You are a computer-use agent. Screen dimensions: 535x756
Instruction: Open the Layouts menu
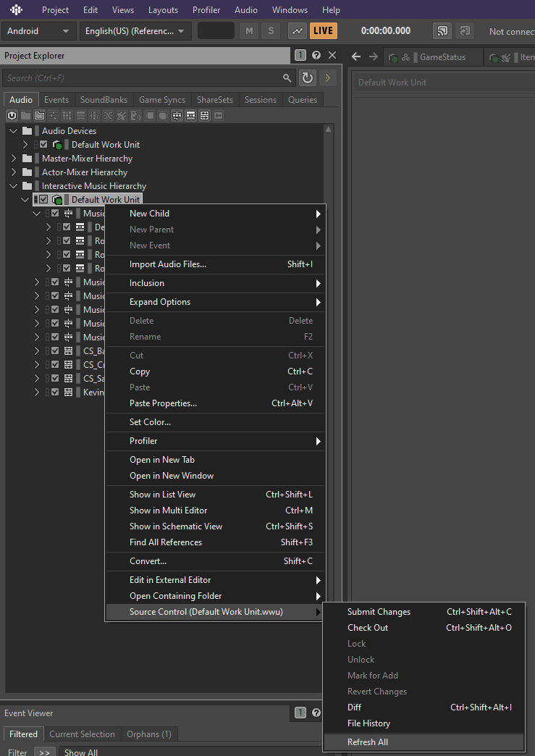[163, 9]
